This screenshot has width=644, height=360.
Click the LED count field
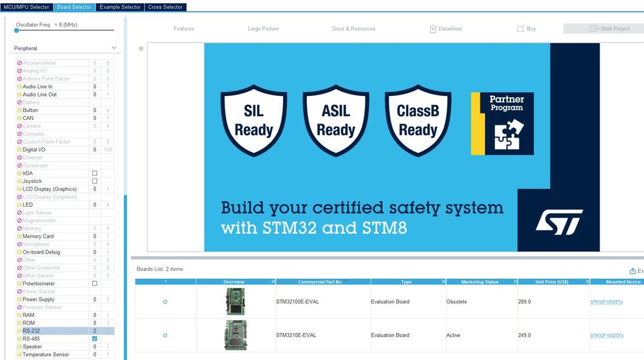(95, 205)
